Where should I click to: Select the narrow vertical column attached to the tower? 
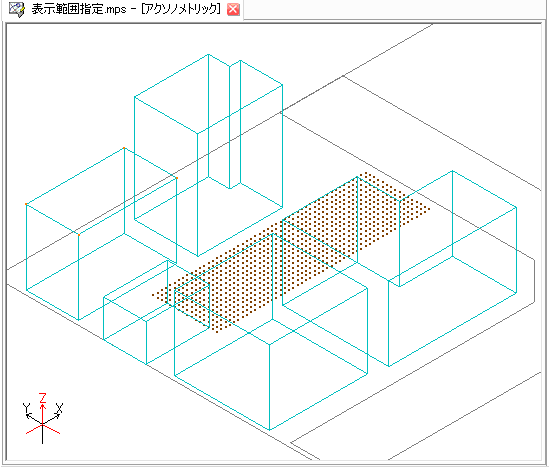[x=235, y=124]
